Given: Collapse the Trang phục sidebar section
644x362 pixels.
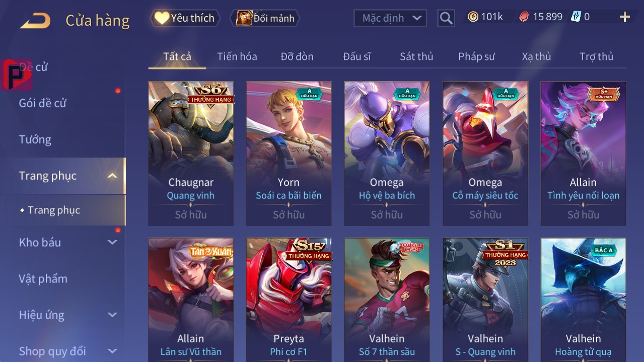Looking at the screenshot, I should (x=112, y=176).
